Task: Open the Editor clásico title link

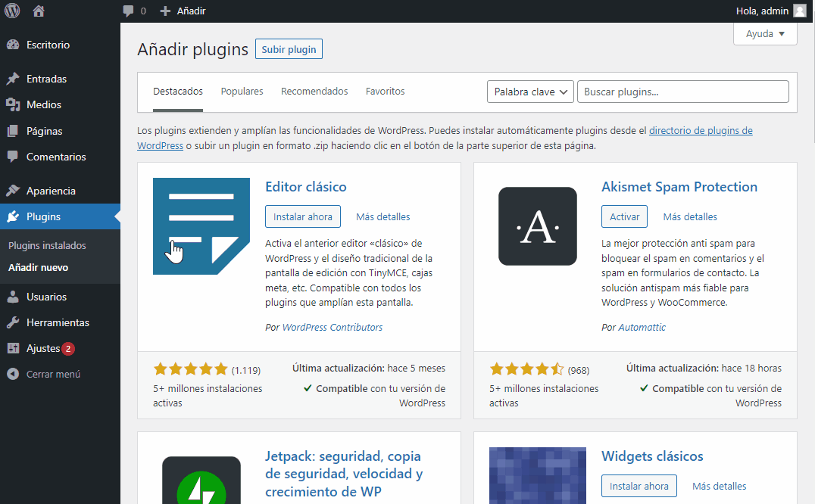Action: [306, 187]
